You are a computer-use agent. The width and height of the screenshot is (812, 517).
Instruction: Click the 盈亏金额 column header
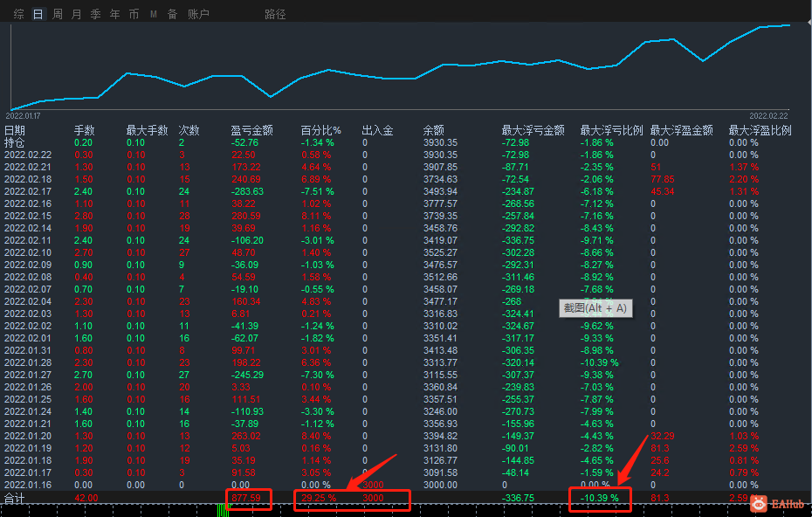251,130
